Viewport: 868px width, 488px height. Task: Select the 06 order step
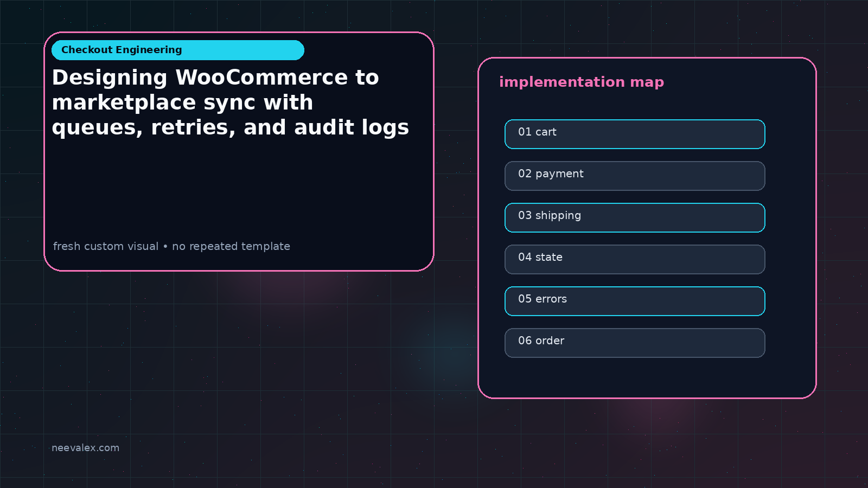pos(635,343)
